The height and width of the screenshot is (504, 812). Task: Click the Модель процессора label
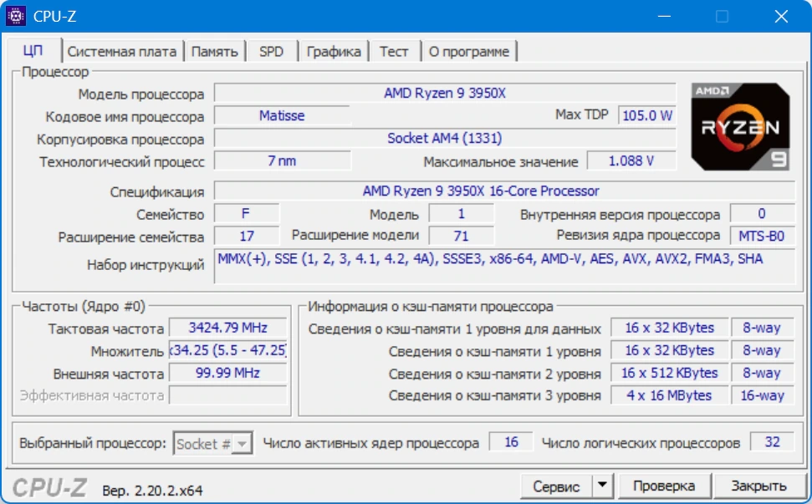tap(140, 94)
